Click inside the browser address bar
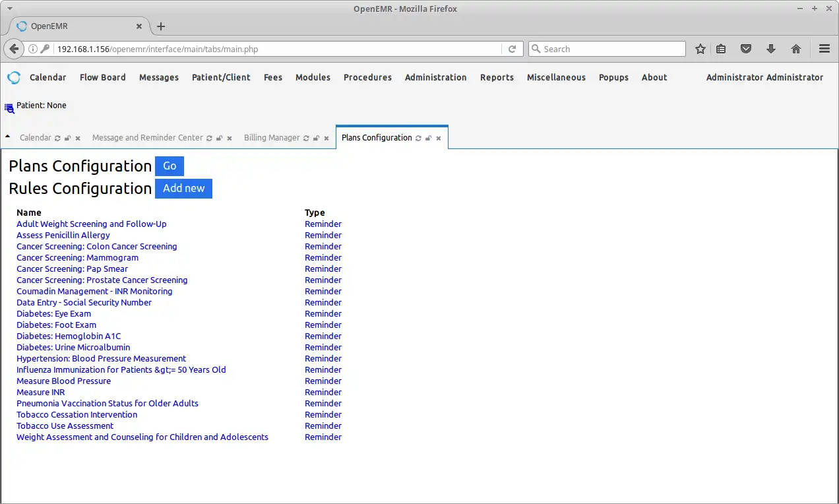839x504 pixels. [x=264, y=48]
